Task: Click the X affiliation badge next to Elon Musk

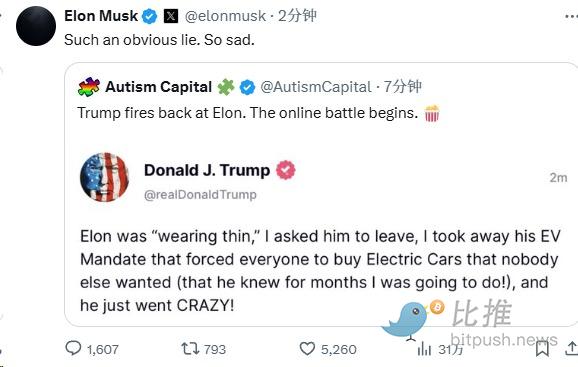Action: click(x=171, y=16)
